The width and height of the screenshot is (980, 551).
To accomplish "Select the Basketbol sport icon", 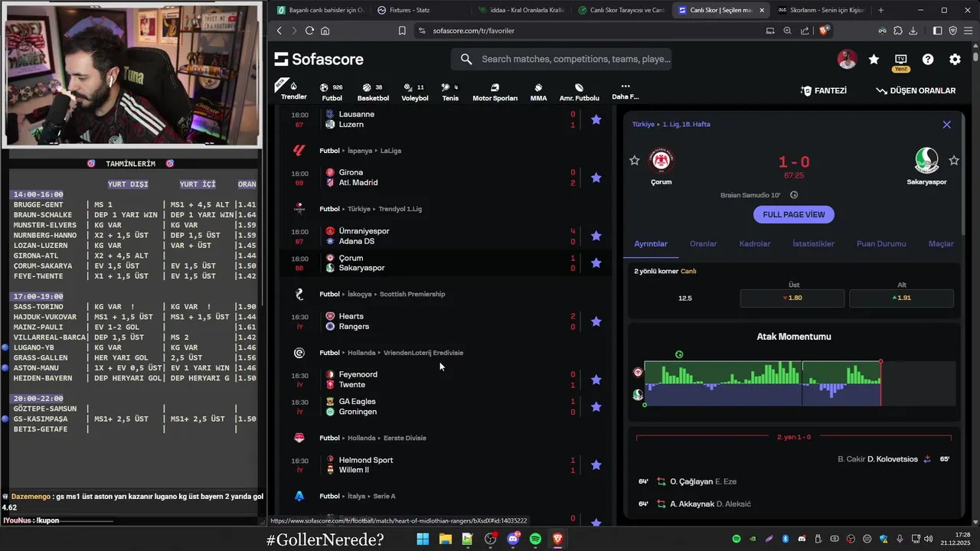I will (x=373, y=92).
